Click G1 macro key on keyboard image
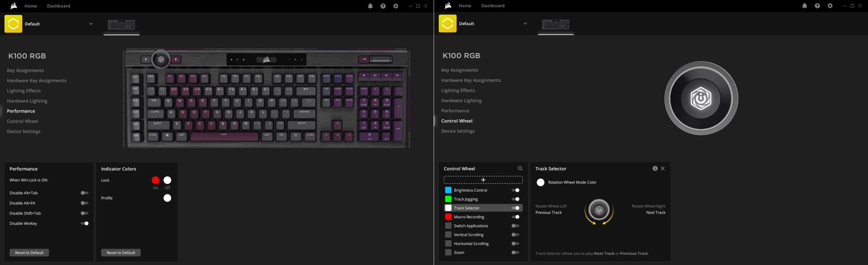This screenshot has width=868, height=265. coord(136,78)
